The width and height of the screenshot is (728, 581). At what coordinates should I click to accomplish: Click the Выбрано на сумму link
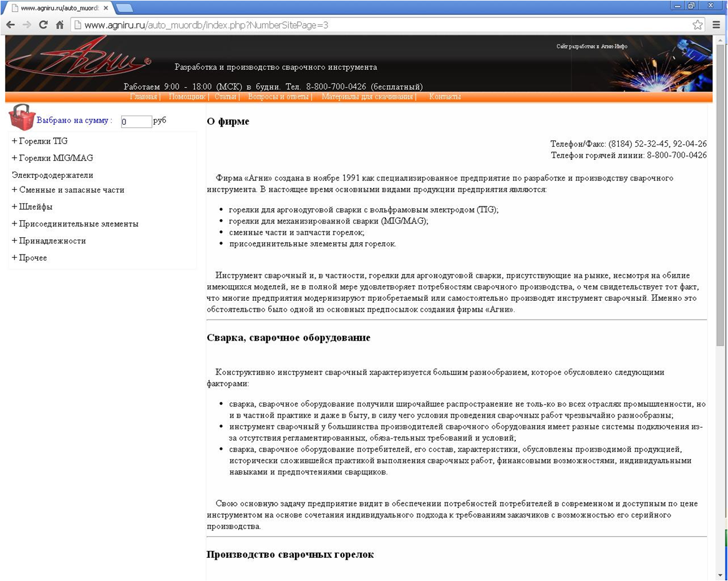[73, 120]
